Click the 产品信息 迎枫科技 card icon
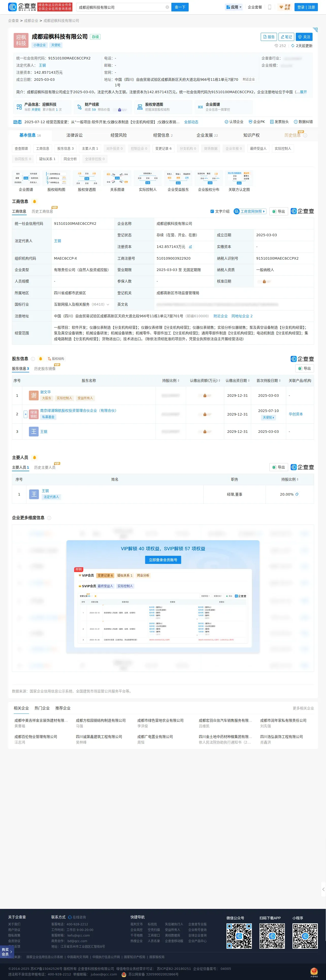The image size is (326, 980). (x=19, y=107)
